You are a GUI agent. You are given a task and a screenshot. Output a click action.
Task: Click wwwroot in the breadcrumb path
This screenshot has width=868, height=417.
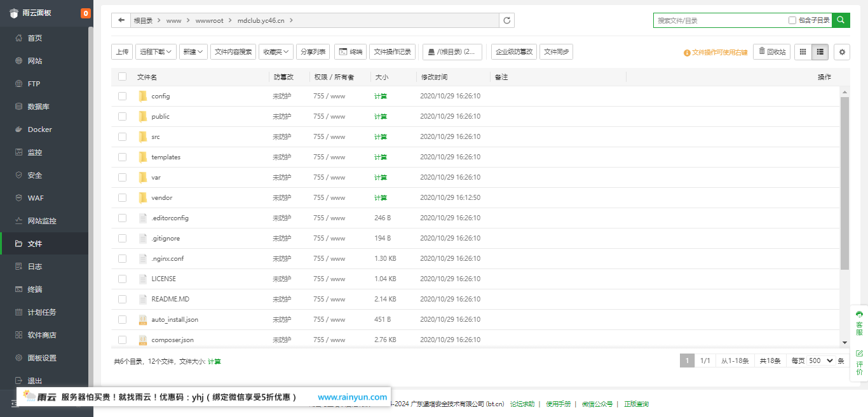coord(209,20)
